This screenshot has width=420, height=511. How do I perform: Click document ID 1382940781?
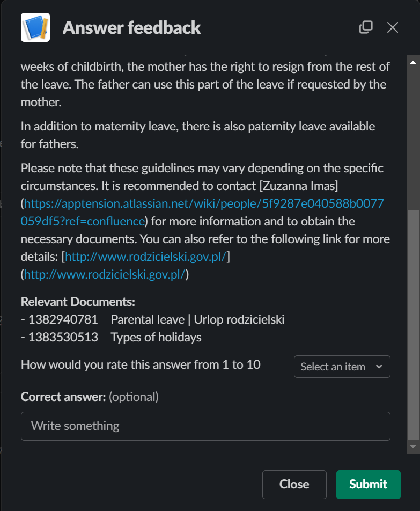click(x=63, y=320)
